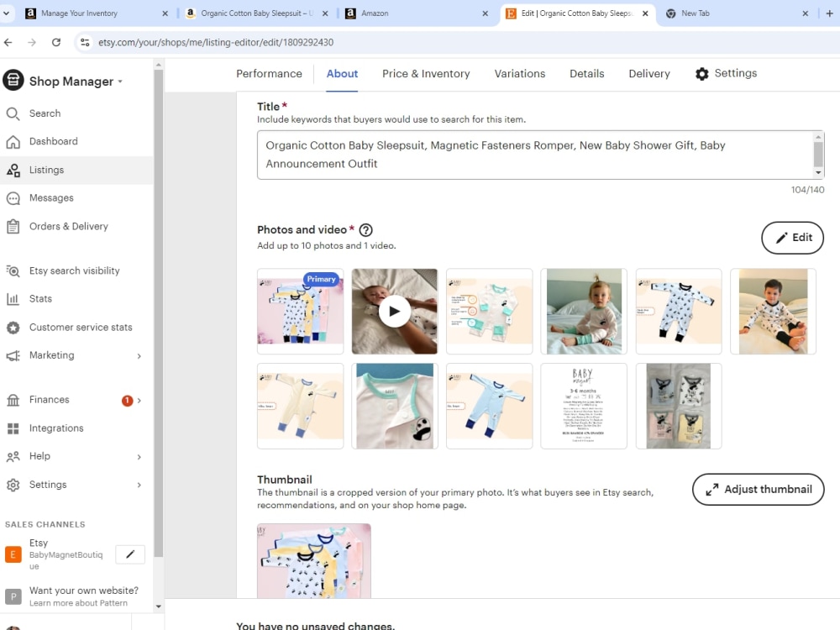Click the browser address bar URL
This screenshot has height=630, width=840.
tap(215, 42)
